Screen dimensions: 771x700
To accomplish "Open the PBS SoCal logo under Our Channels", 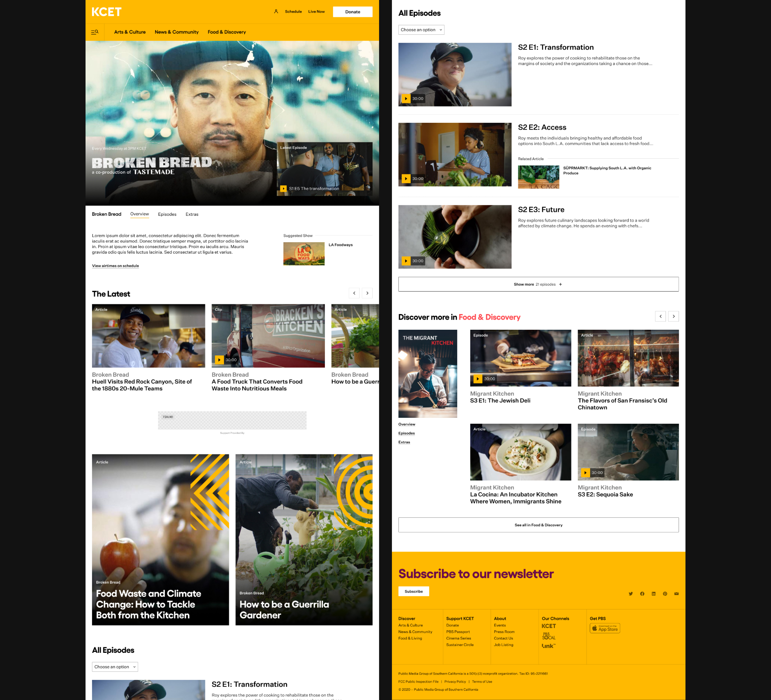I will click(549, 636).
